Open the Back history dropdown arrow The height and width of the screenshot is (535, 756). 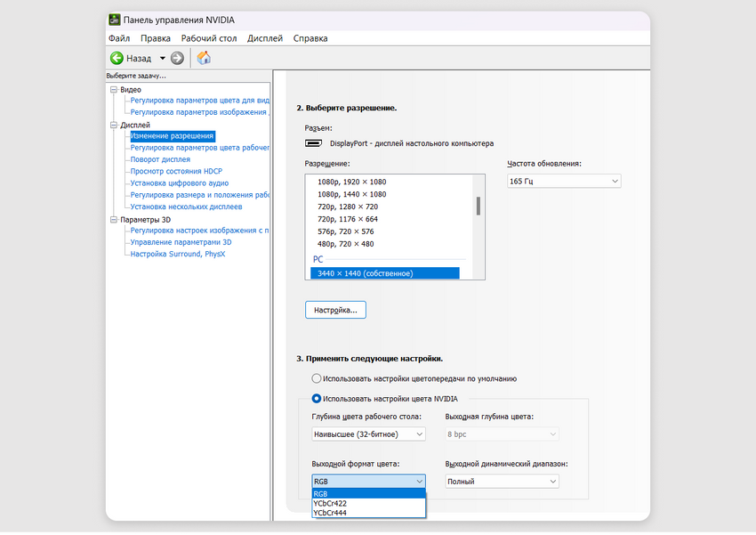click(x=163, y=59)
